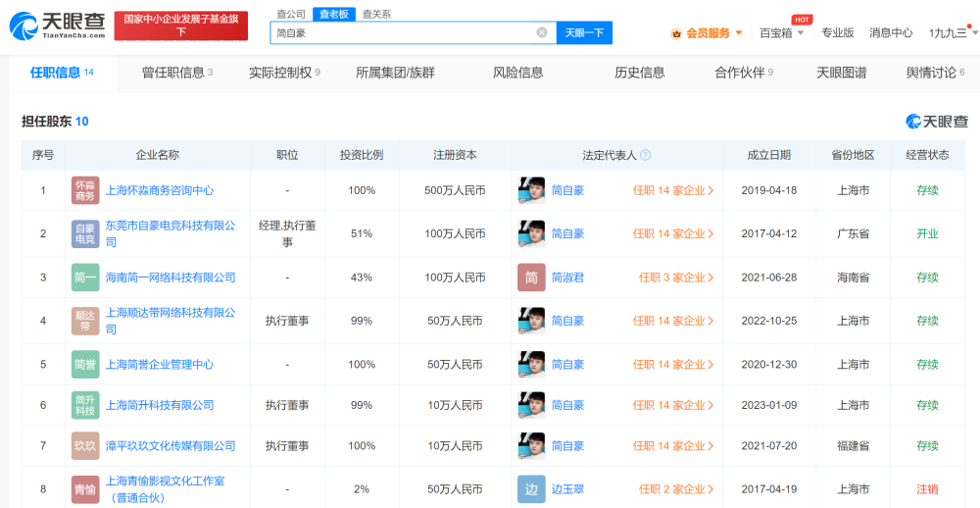Screen dimensions: 980x508
Task: Switch to the 曾任职信息 tab
Action: tap(178, 73)
